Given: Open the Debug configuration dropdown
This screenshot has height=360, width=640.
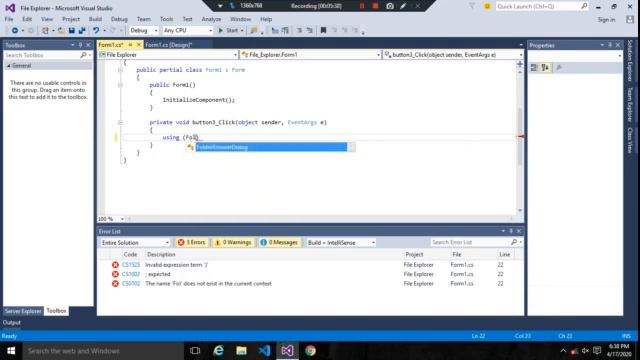Looking at the screenshot, I should point(143,31).
